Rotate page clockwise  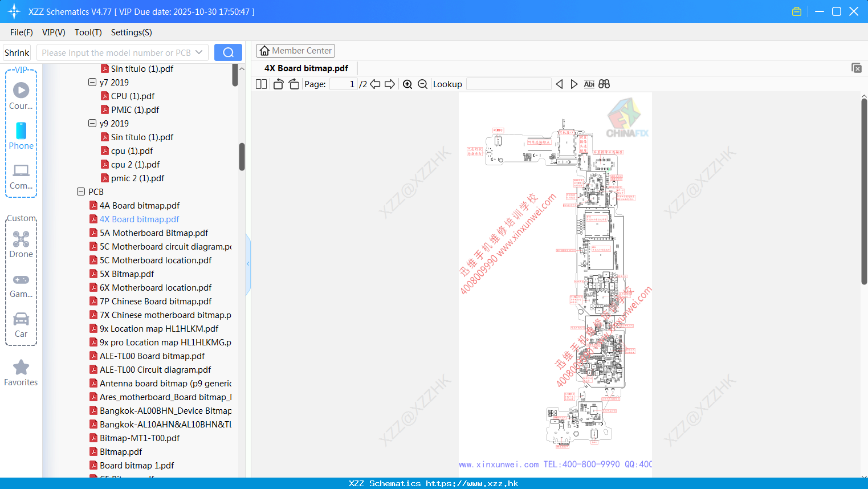pyautogui.click(x=294, y=84)
